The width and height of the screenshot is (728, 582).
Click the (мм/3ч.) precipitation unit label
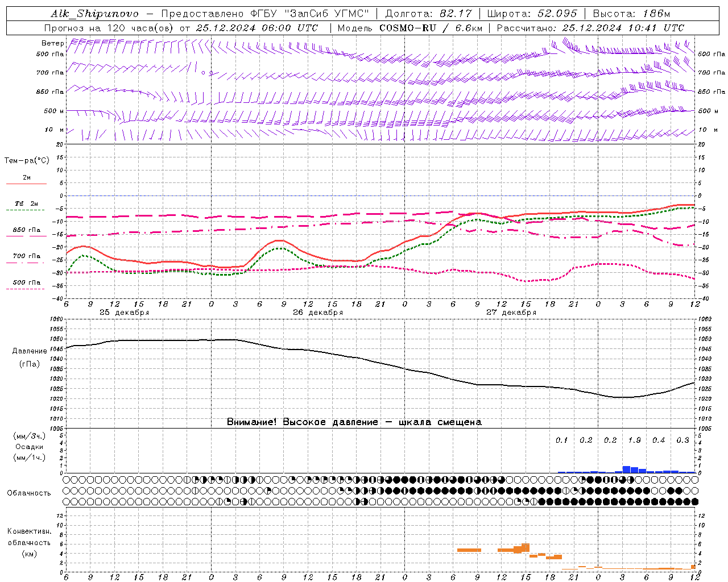pyautogui.click(x=30, y=436)
